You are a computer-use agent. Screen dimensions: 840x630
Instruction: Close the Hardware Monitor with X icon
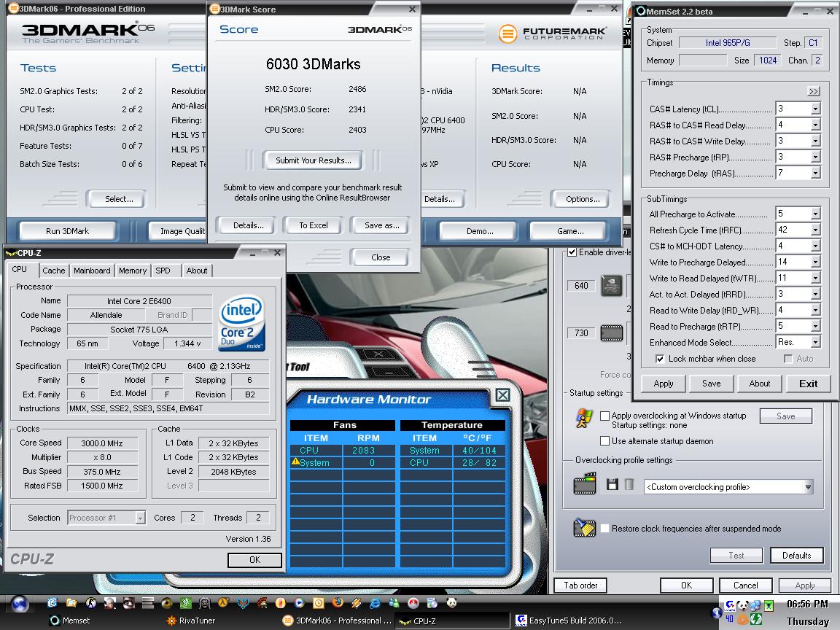[502, 395]
